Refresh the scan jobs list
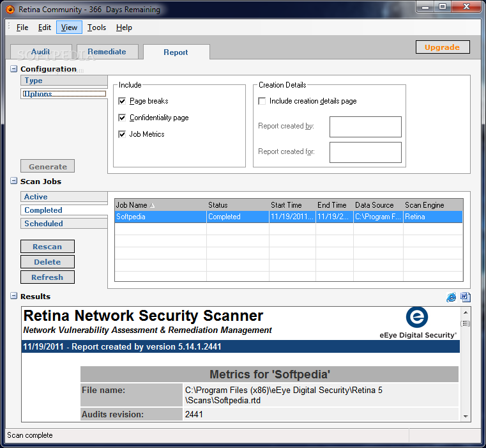 [x=48, y=277]
